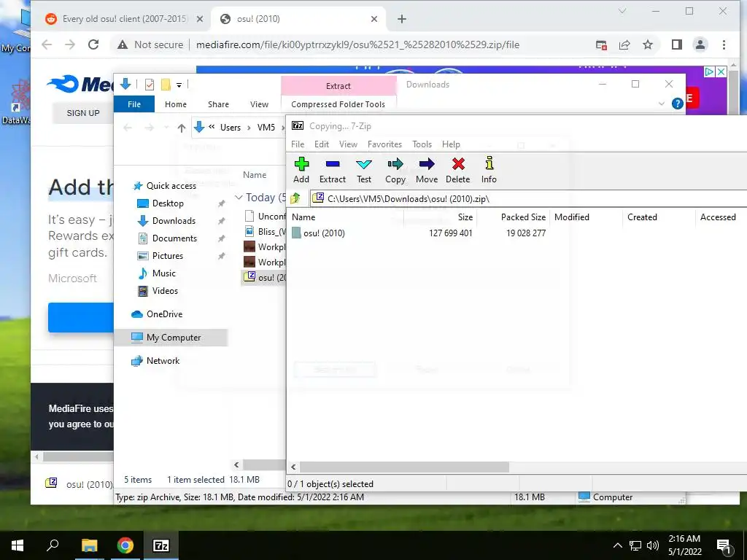Open Chrome profile avatar icon
747x560 pixels.
click(x=700, y=44)
